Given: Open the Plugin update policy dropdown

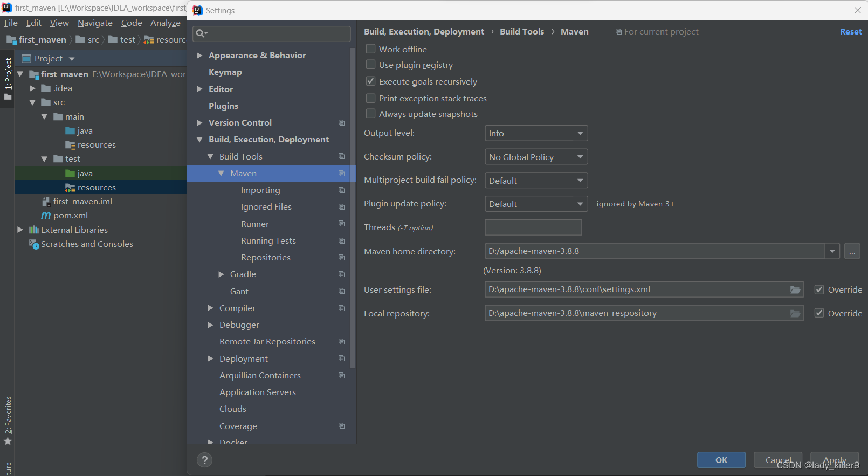Looking at the screenshot, I should [x=536, y=204].
